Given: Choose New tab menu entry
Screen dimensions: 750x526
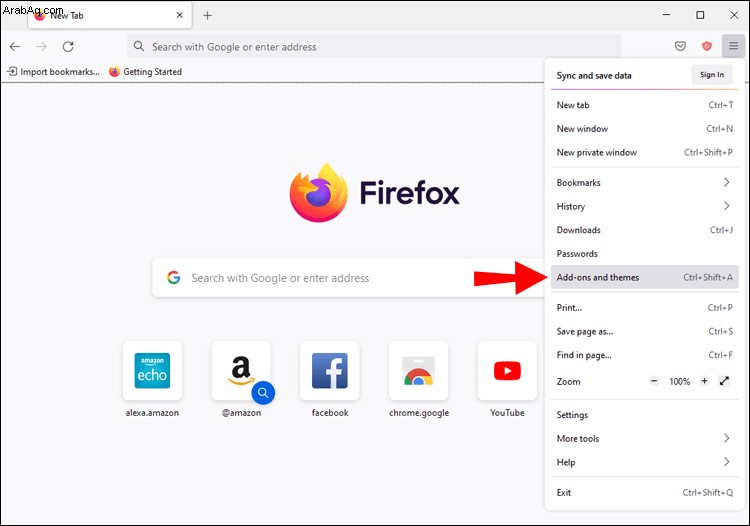Looking at the screenshot, I should (645, 105).
